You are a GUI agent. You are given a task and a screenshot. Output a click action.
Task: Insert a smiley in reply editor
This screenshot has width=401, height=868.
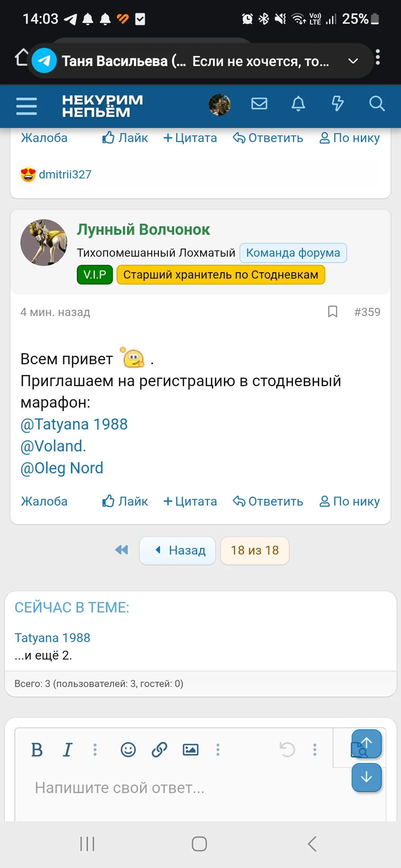pos(128,750)
